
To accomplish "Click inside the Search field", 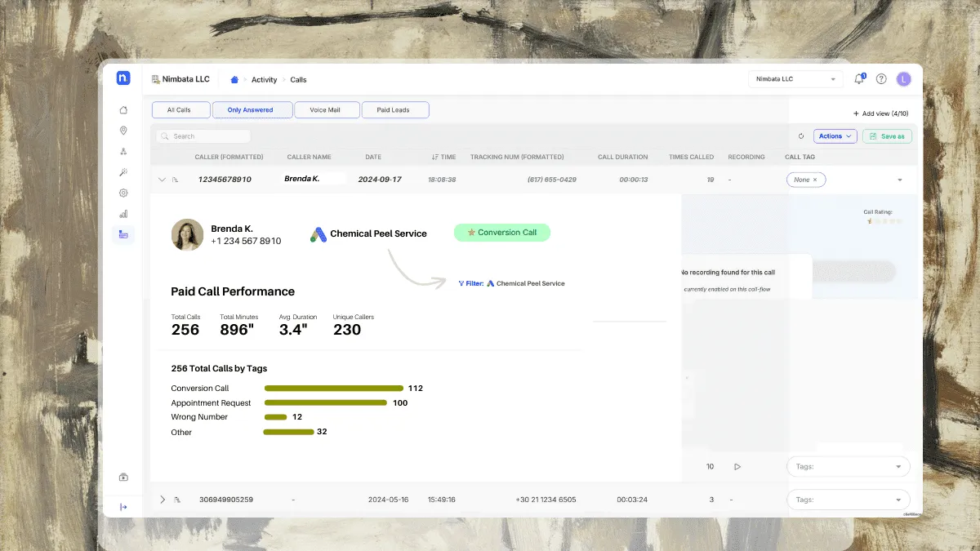I will [x=203, y=136].
